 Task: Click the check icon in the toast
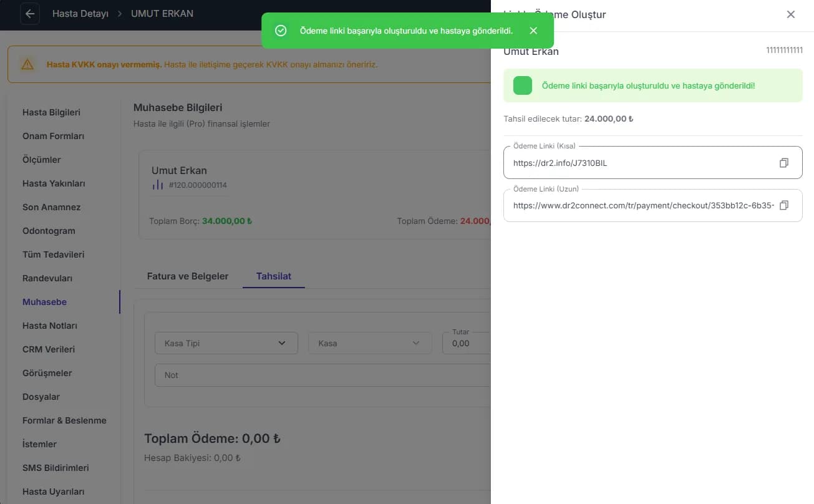[x=281, y=31]
